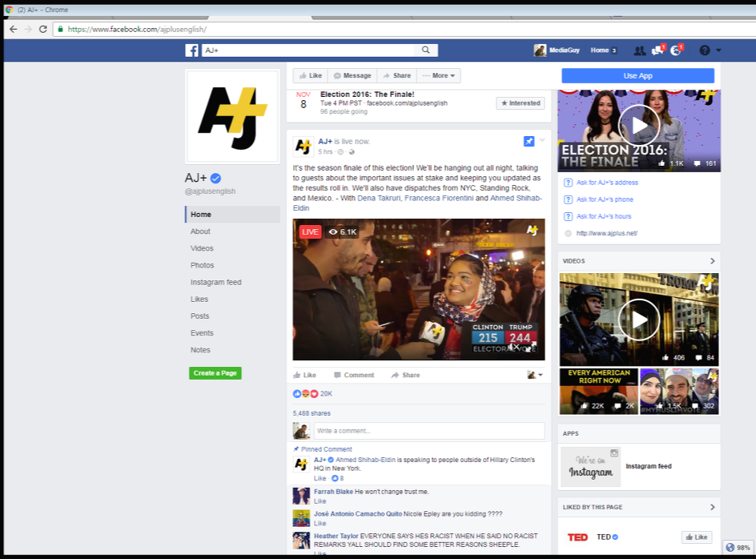
Task: Click the browser forward arrow
Action: (x=28, y=29)
